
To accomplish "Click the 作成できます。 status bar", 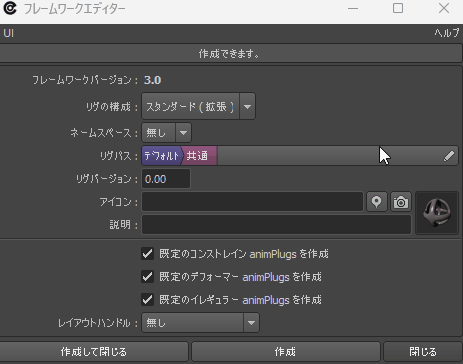I will point(231,53).
